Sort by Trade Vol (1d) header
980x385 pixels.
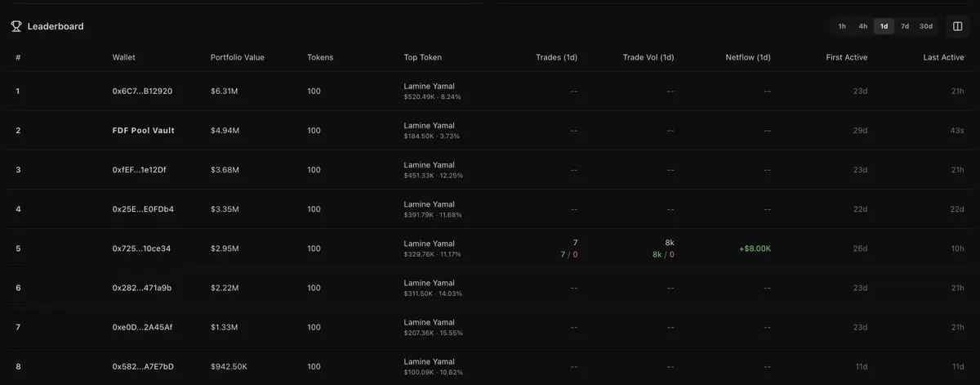tap(648, 57)
